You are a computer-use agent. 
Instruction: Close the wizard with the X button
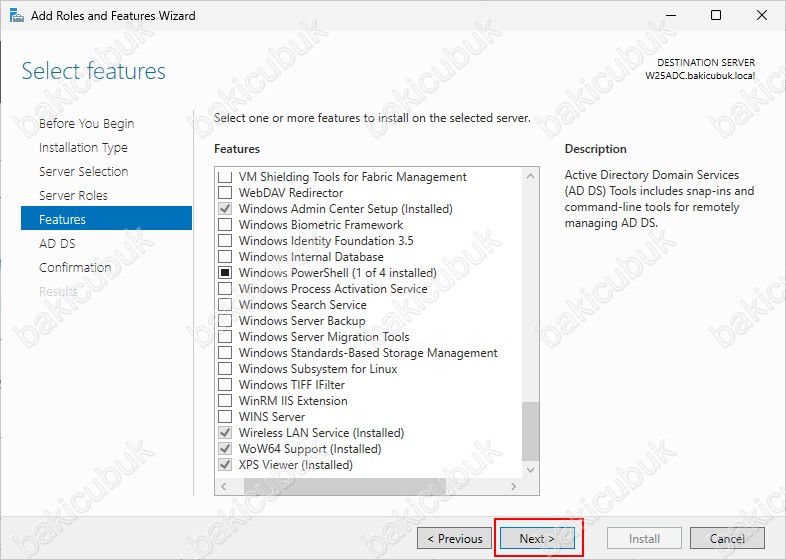762,16
